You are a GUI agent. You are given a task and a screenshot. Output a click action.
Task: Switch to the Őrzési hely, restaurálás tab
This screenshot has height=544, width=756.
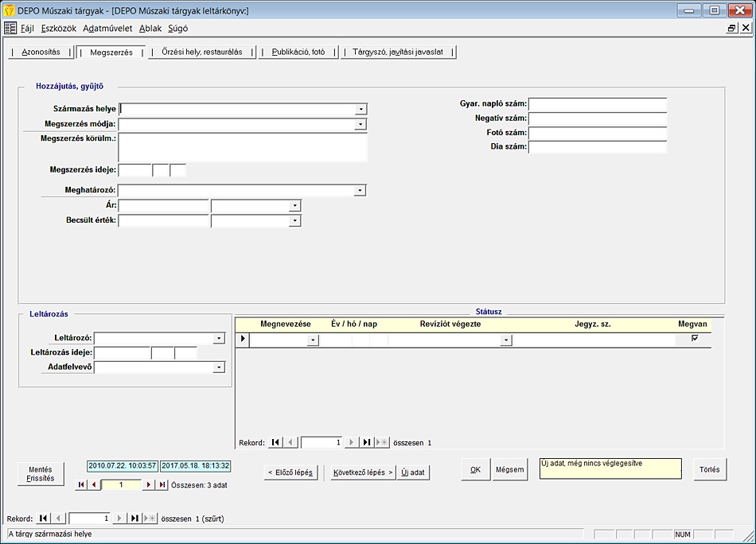pos(201,52)
